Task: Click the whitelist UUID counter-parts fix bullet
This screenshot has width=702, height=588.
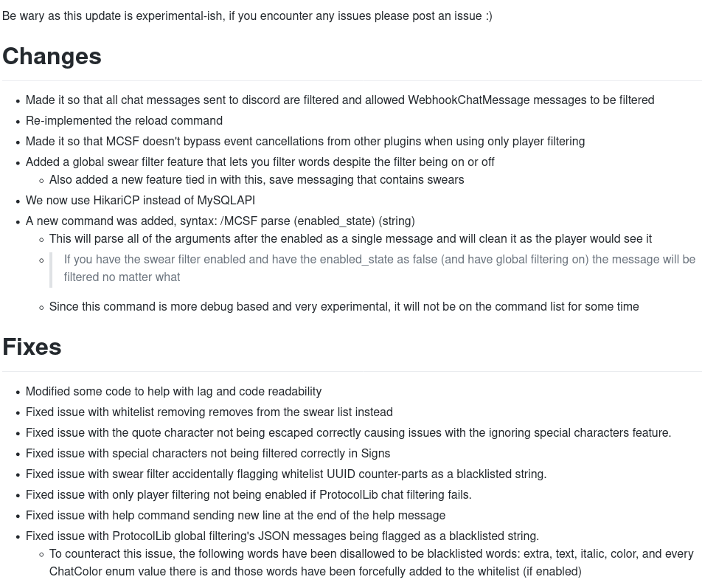Action: (x=285, y=474)
